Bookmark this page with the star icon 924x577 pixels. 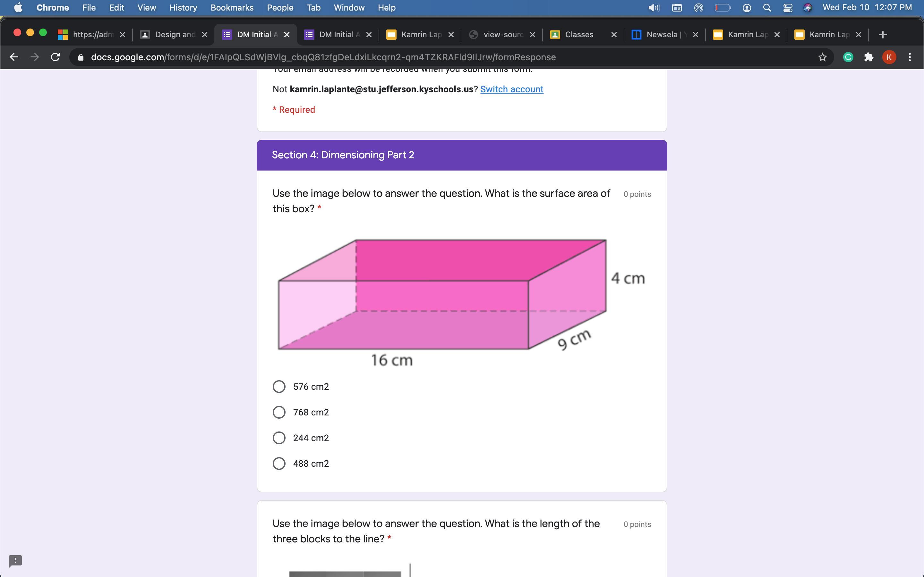click(822, 57)
